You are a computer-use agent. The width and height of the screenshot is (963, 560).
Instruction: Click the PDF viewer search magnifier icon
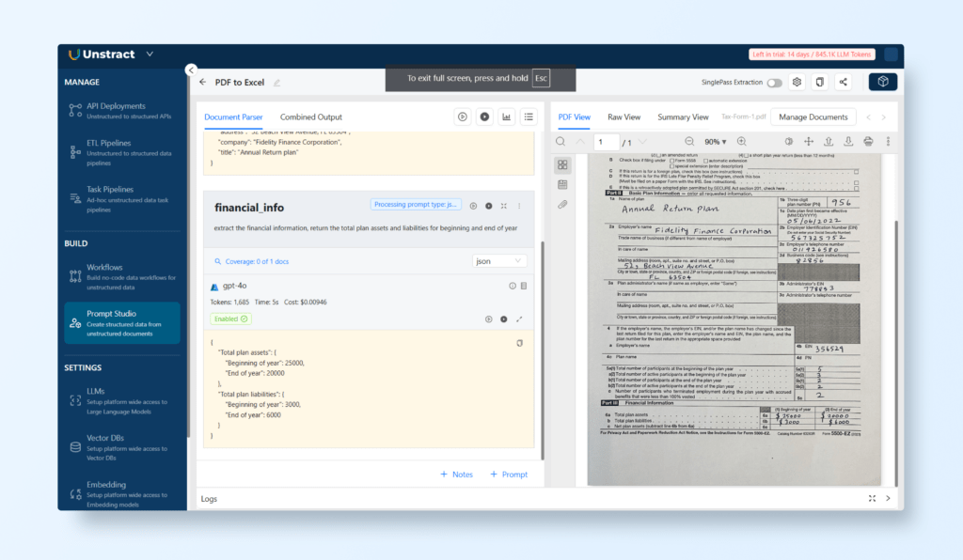[x=560, y=142]
